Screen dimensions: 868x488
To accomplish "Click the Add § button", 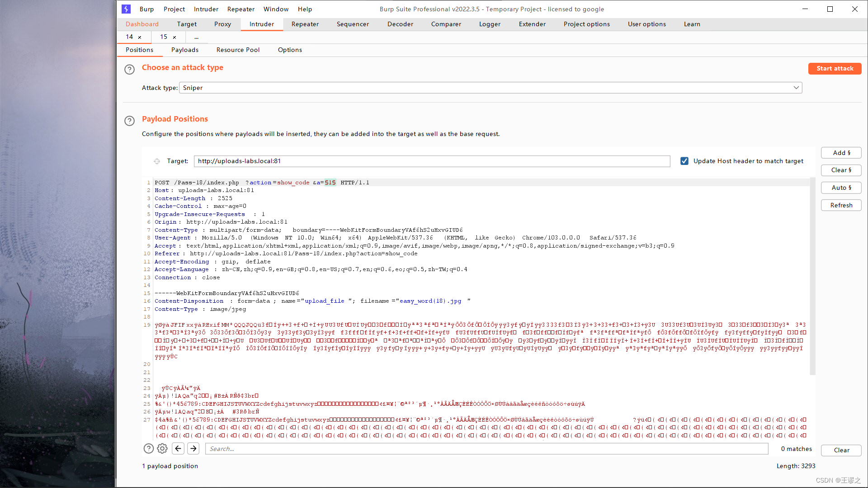I will 841,153.
